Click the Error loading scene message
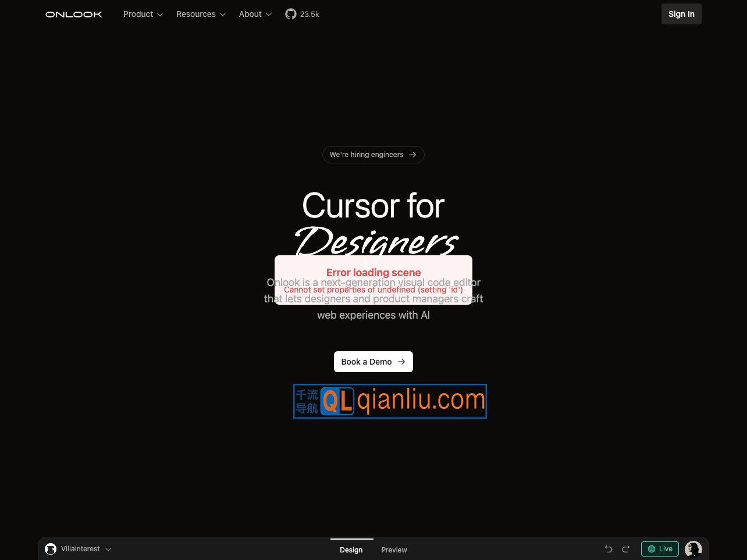The image size is (747, 560). (x=373, y=273)
